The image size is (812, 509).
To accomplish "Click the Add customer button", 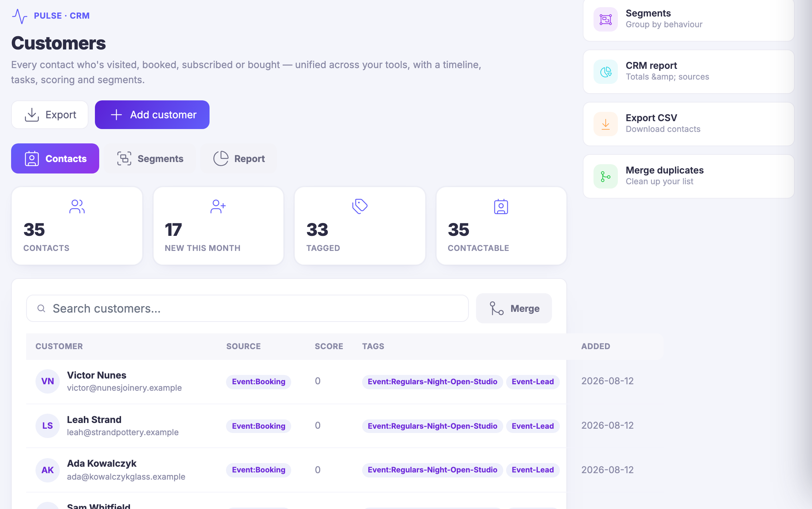I will (x=152, y=115).
